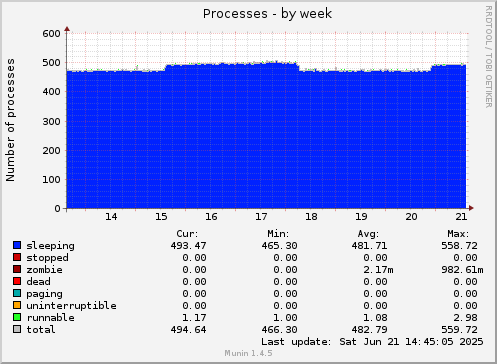The image size is (497, 364).
Task: Click runnable average value 1.08
Action: coord(375,318)
